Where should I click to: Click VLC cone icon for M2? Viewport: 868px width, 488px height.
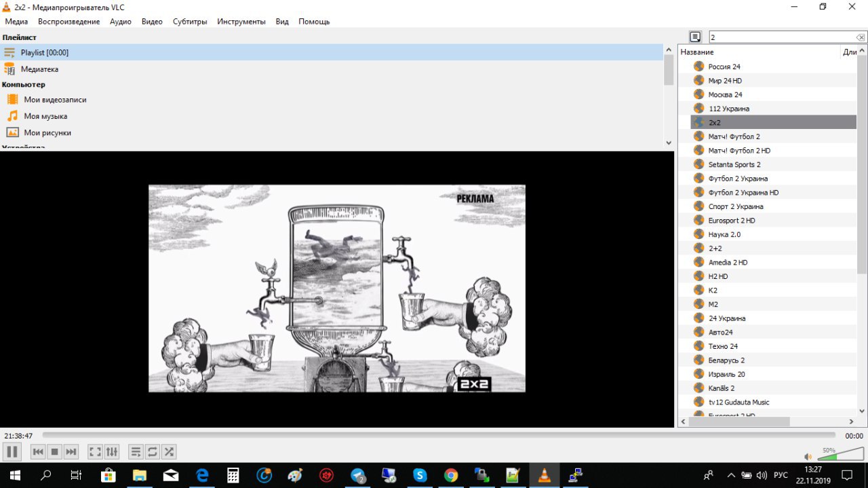tap(699, 304)
